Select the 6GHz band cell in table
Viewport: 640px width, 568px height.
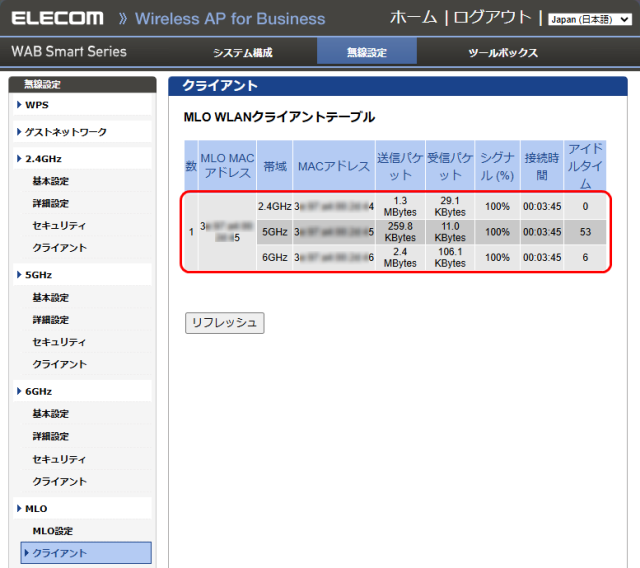[x=275, y=257]
